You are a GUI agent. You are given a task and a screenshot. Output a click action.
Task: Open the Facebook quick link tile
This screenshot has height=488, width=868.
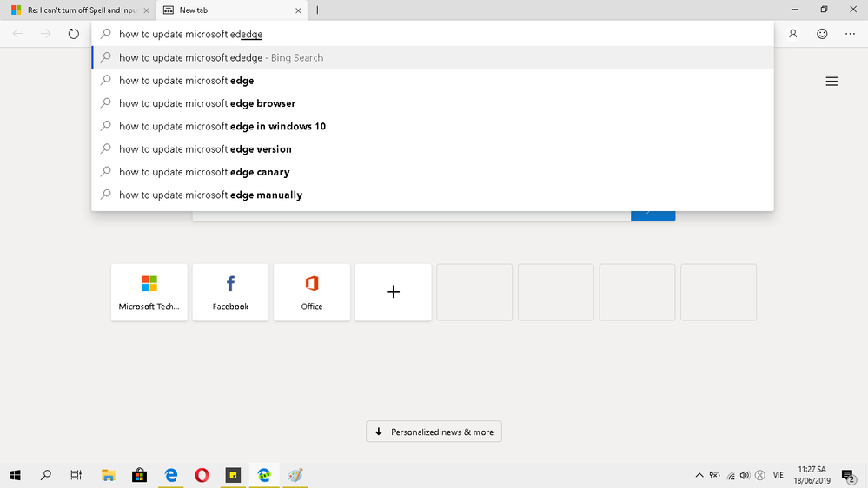coord(230,292)
